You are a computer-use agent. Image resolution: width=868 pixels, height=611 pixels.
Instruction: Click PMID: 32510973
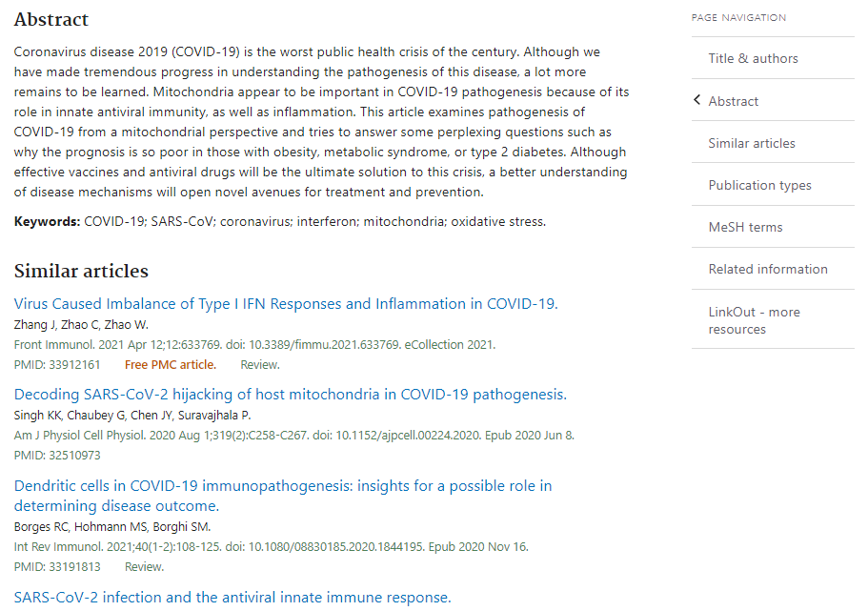[x=57, y=456]
